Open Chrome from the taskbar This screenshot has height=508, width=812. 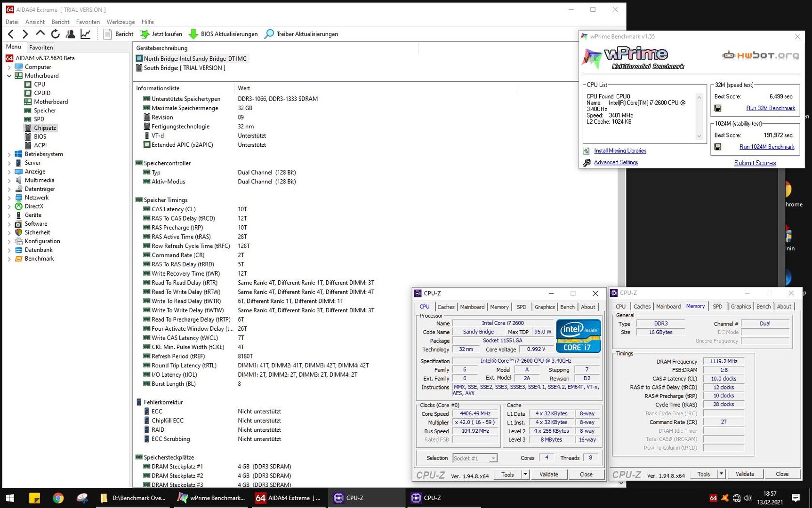click(x=58, y=498)
